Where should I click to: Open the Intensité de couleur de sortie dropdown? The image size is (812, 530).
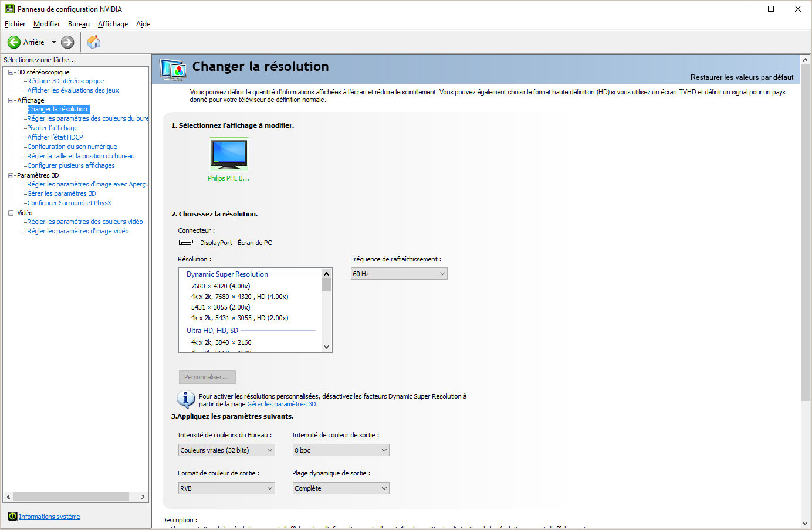pos(341,450)
